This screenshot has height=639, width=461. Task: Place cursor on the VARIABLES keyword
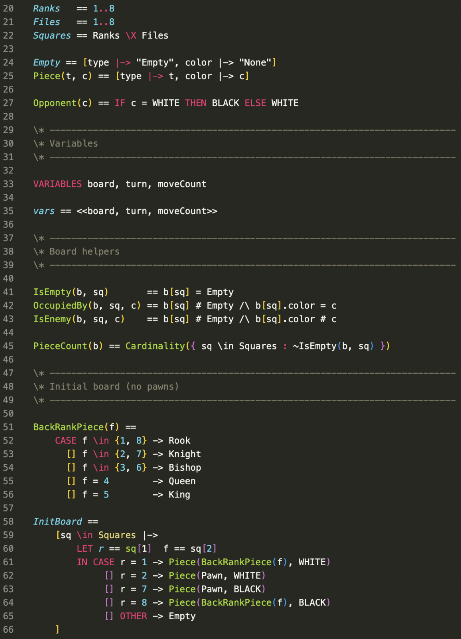[x=57, y=184]
